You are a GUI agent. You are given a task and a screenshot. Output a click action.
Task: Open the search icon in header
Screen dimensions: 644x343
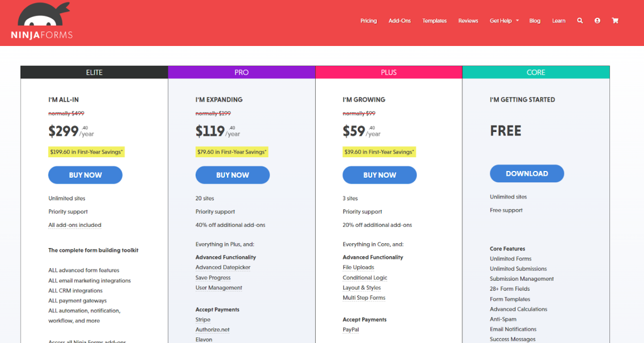pos(580,21)
